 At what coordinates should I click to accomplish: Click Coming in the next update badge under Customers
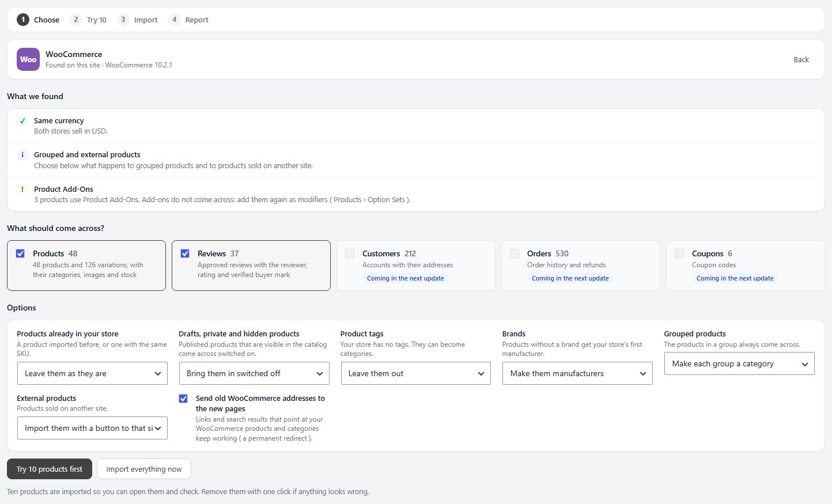[x=406, y=278]
